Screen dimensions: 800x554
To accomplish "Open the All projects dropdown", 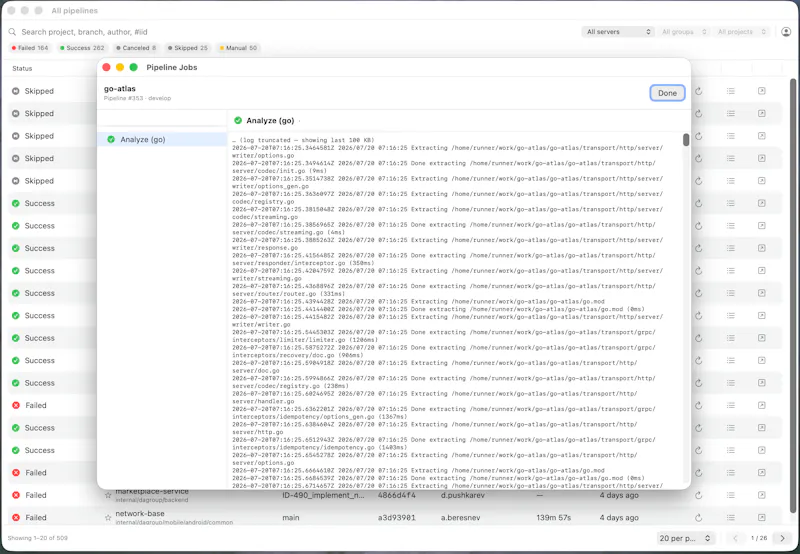I will (x=742, y=32).
